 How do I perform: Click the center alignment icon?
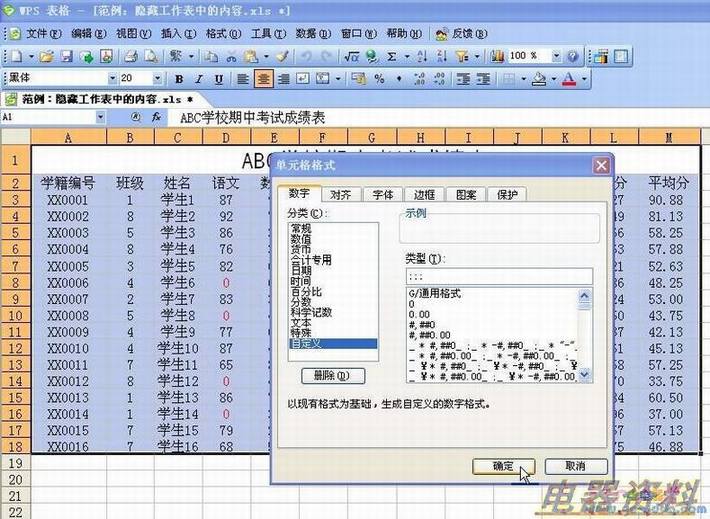(264, 78)
